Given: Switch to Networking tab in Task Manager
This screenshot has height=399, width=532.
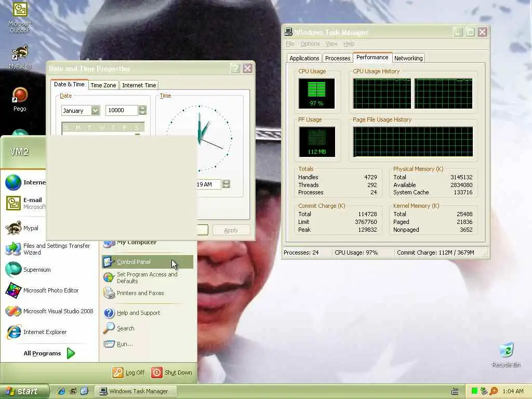Looking at the screenshot, I should point(408,58).
